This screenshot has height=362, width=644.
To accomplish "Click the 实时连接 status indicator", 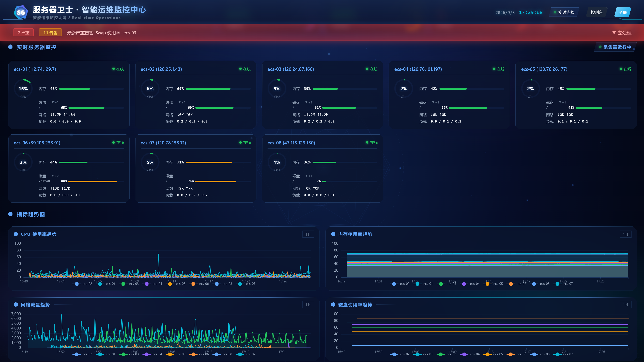I will [x=564, y=12].
